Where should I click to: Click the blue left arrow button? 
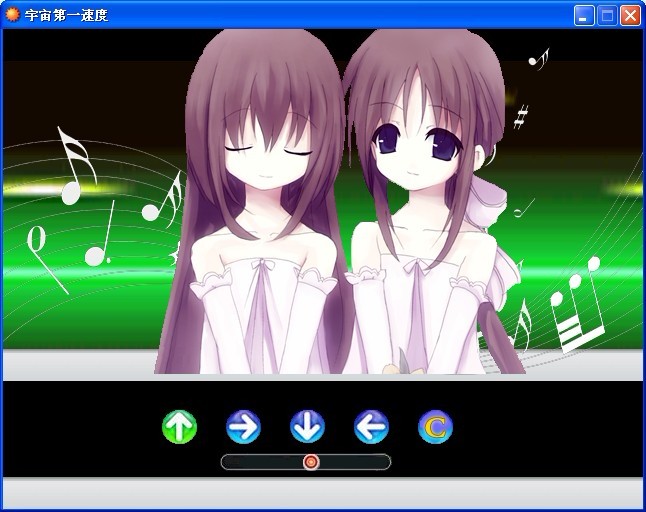[x=371, y=427]
